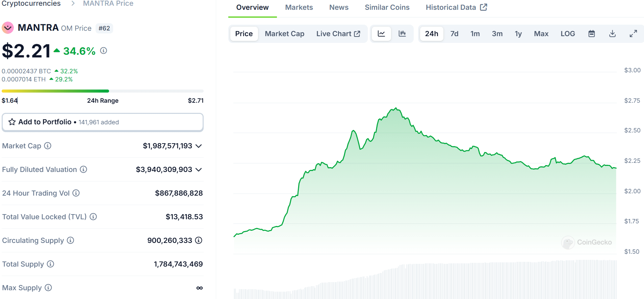Click the $2.21 price heading
Screen dimensions: 644x299
(x=26, y=51)
